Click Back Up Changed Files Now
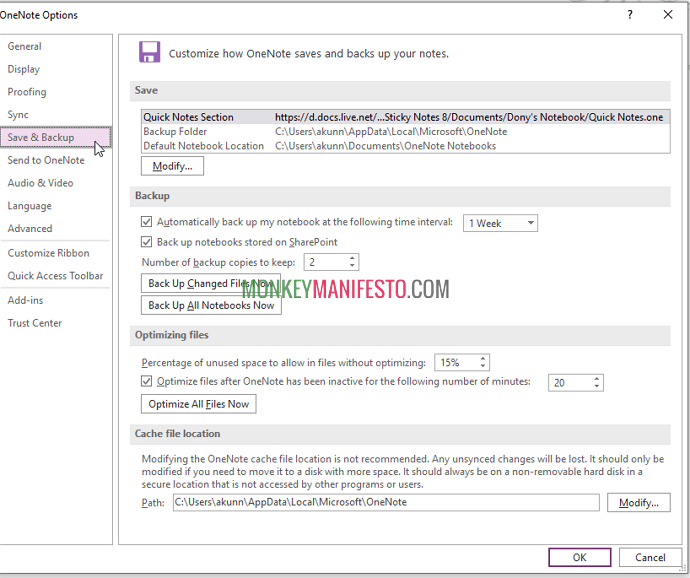 pos(211,283)
